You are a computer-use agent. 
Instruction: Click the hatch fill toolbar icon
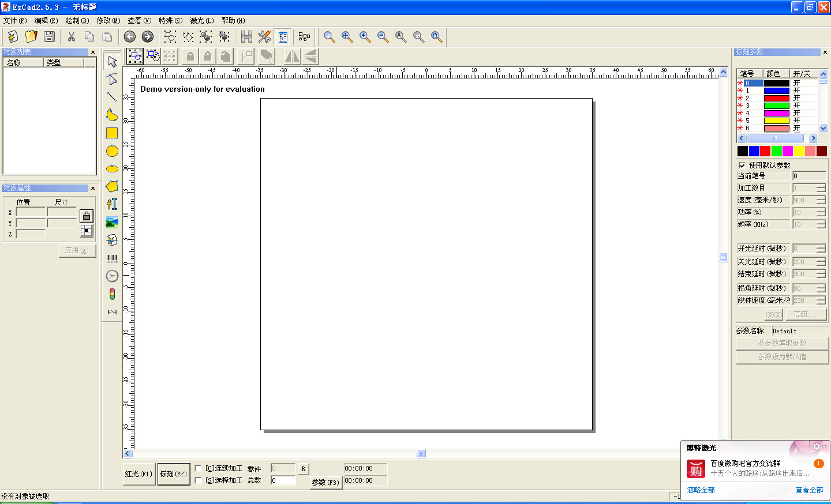[246, 36]
